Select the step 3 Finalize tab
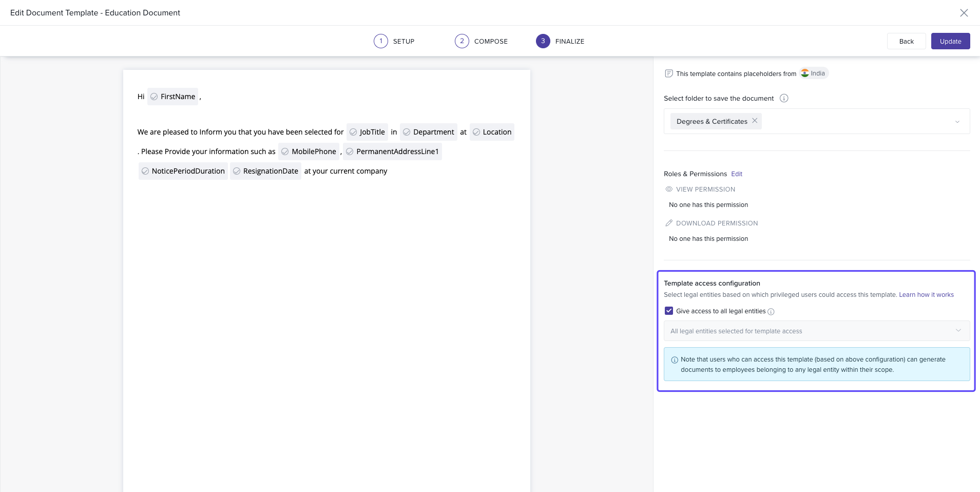 [x=560, y=41]
